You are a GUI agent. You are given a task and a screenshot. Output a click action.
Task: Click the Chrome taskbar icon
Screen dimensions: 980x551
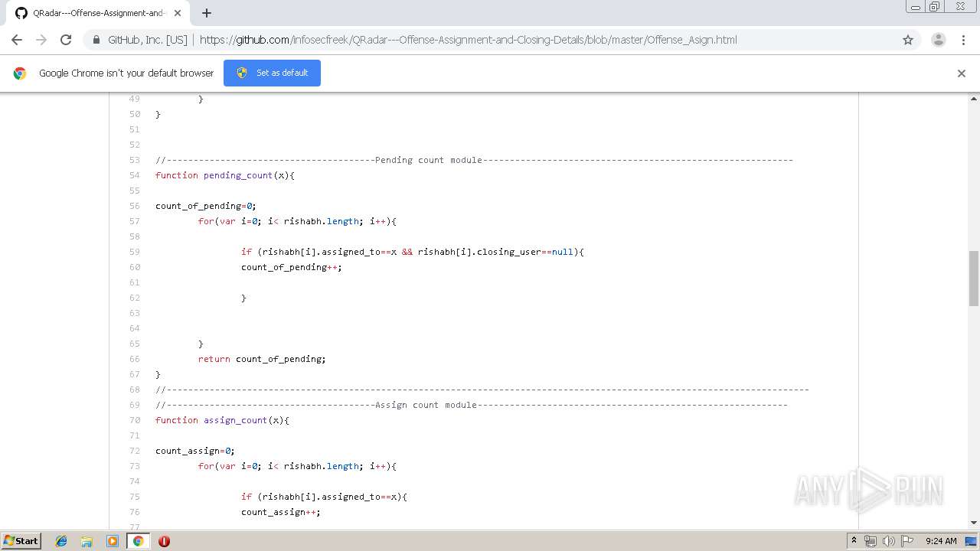pyautogui.click(x=138, y=541)
